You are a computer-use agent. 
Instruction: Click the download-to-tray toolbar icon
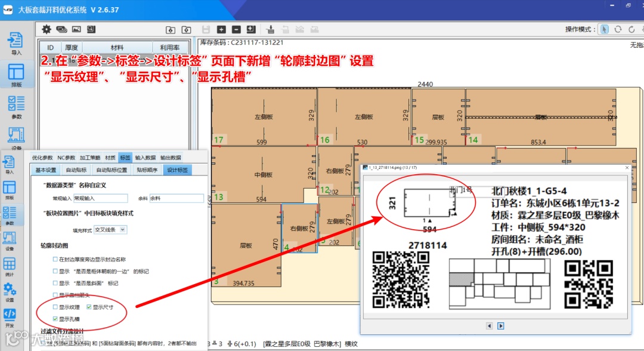270,29
